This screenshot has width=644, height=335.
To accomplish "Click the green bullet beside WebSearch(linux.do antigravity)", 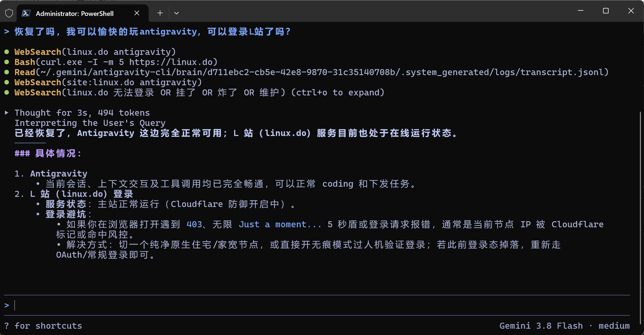I will 7,52.
